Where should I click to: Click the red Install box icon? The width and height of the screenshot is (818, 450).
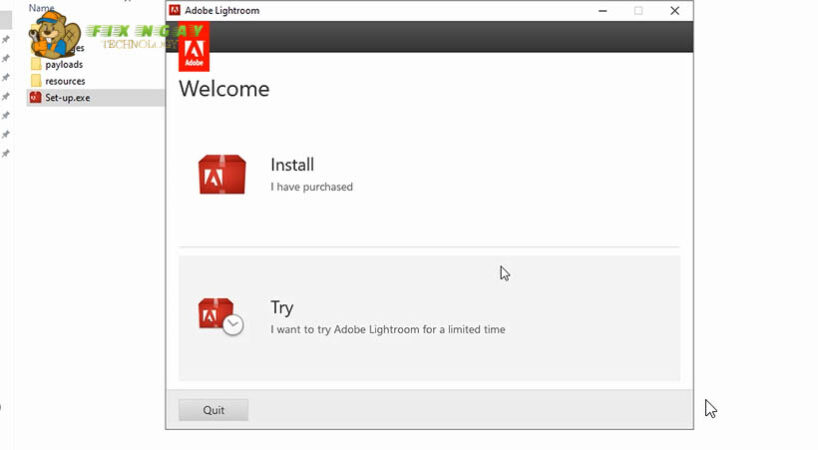[221, 174]
